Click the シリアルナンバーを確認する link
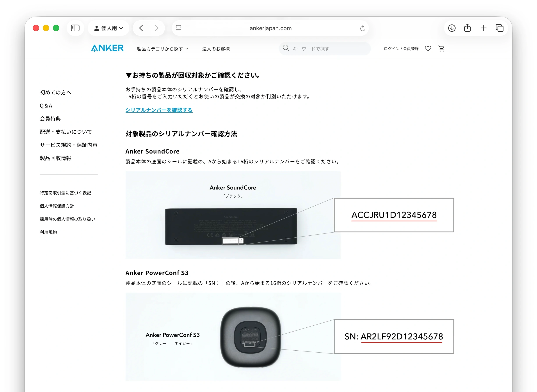Viewport: 537px width, 392px height. [x=159, y=110]
